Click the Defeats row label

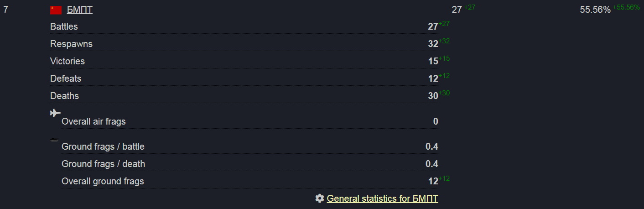point(66,78)
